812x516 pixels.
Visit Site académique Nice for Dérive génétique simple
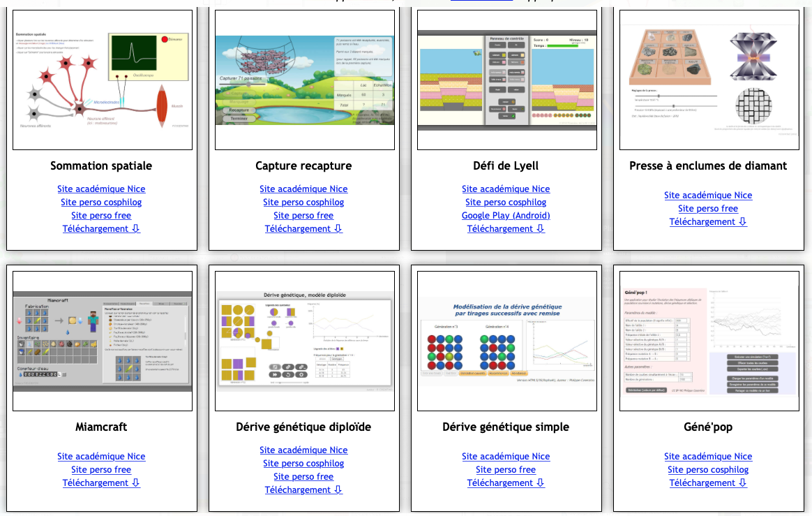coord(506,457)
